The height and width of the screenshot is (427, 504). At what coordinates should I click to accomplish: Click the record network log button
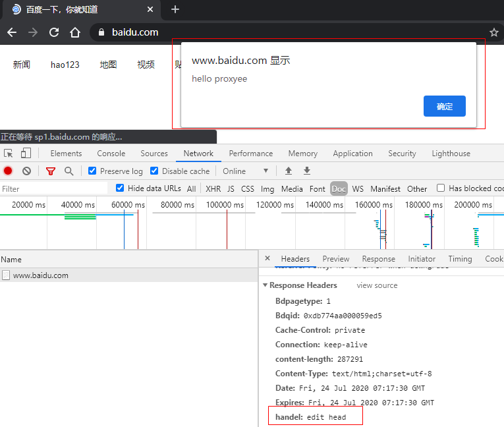click(x=8, y=171)
